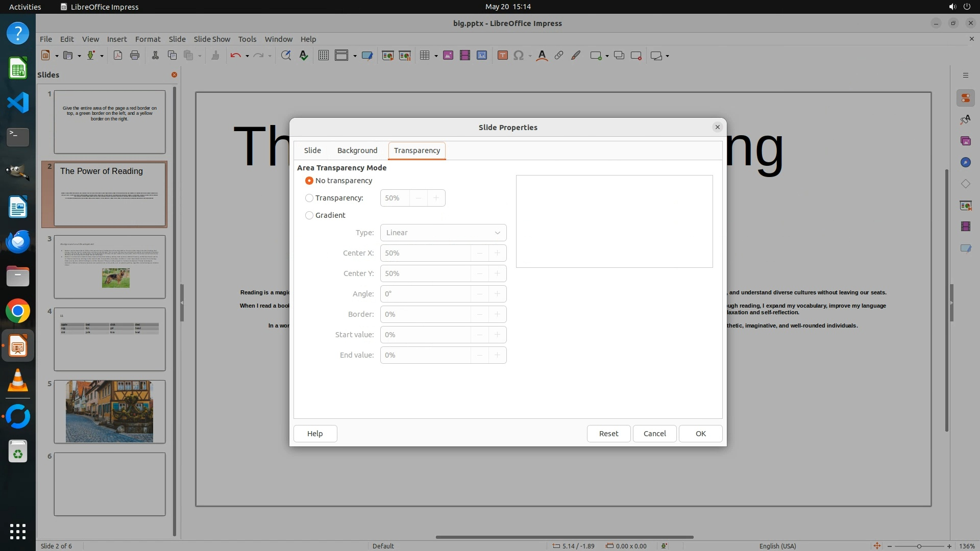Open Google Chrome from the dock

click(x=18, y=311)
